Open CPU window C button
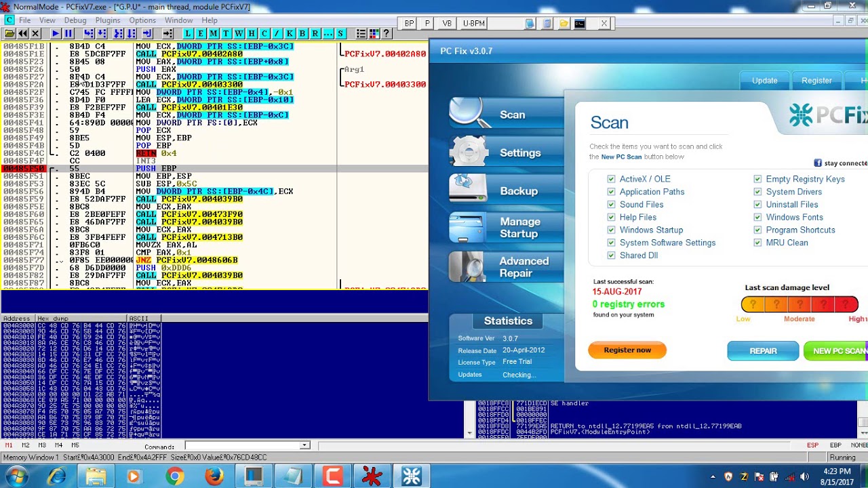 (x=264, y=33)
